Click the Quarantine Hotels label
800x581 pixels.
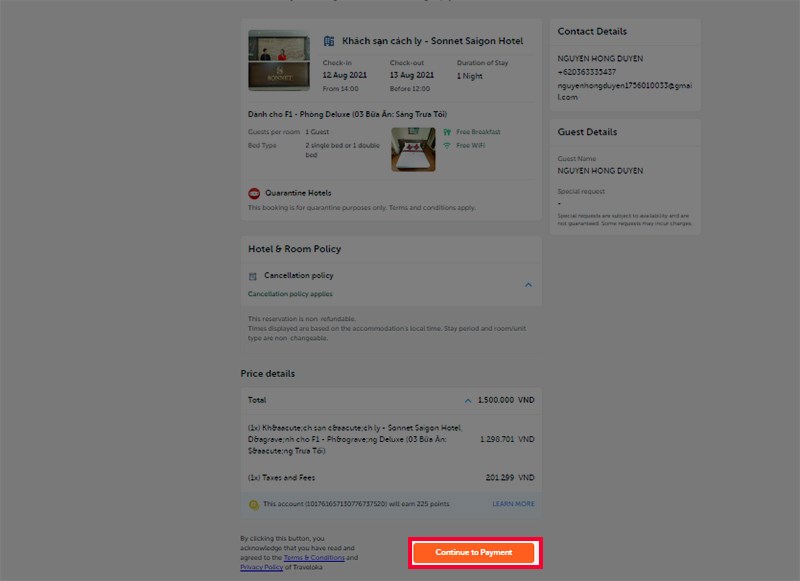[298, 193]
